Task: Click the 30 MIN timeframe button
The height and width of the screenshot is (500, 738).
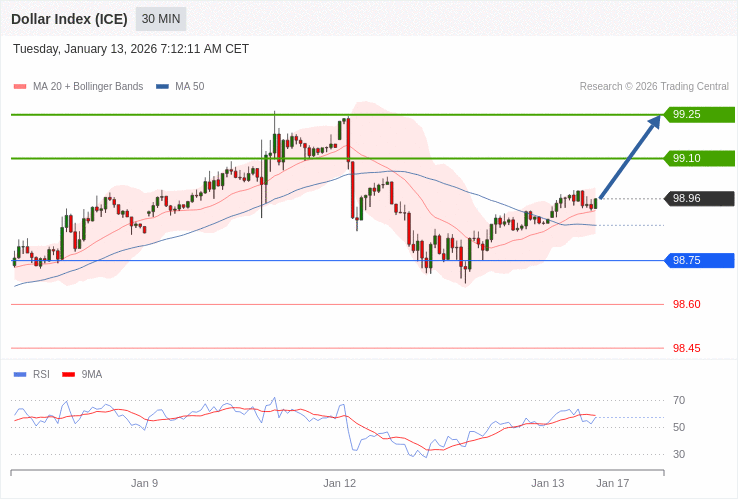Action: [x=161, y=19]
